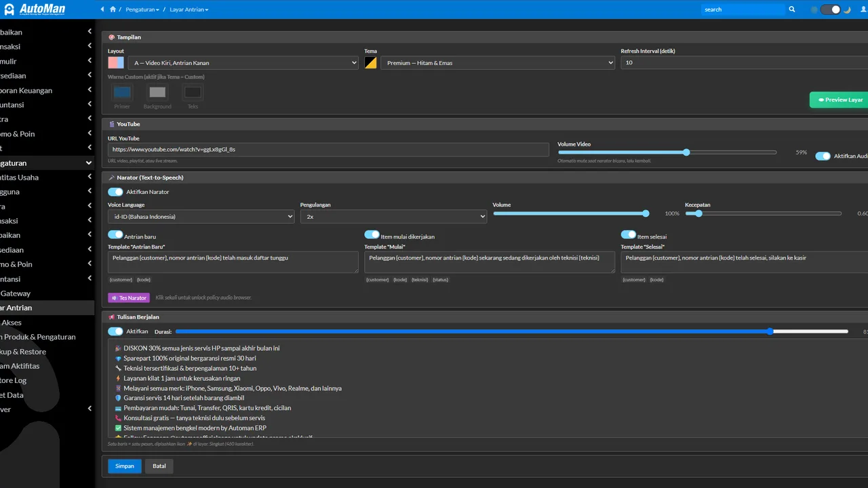Screen dimensions: 868x488
Task: Click {kode} tag under Selesai template
Action: coord(656,280)
